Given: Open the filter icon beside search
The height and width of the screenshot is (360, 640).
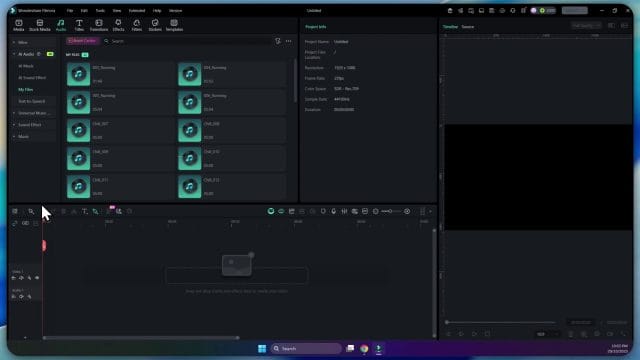Looking at the screenshot, I should (278, 41).
